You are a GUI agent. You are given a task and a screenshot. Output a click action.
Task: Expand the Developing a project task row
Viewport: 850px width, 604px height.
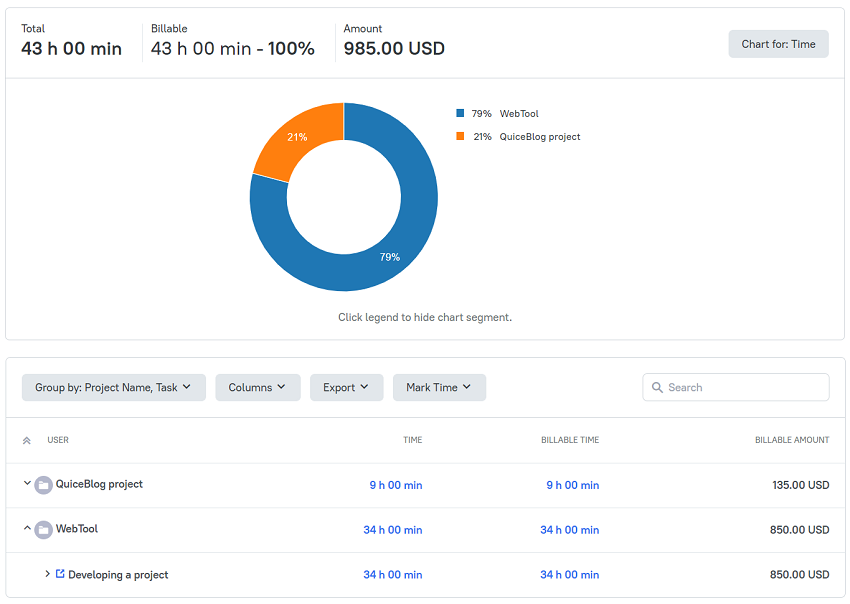47,574
